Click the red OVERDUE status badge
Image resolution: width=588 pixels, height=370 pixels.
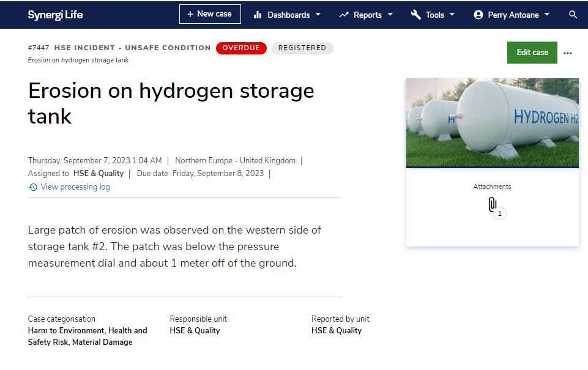click(241, 48)
